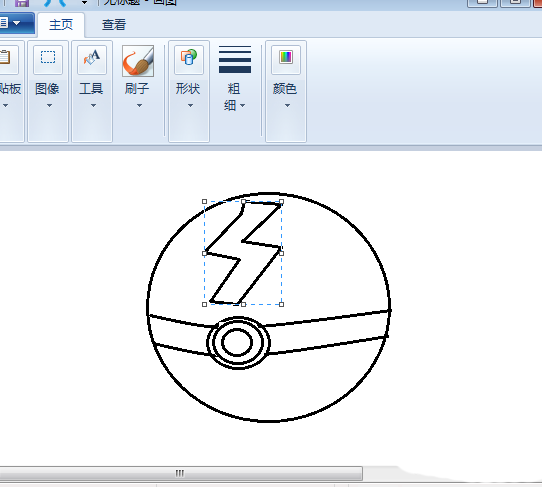
Task: Expand the 颜色 group dropdown arrow
Action: coord(287,105)
